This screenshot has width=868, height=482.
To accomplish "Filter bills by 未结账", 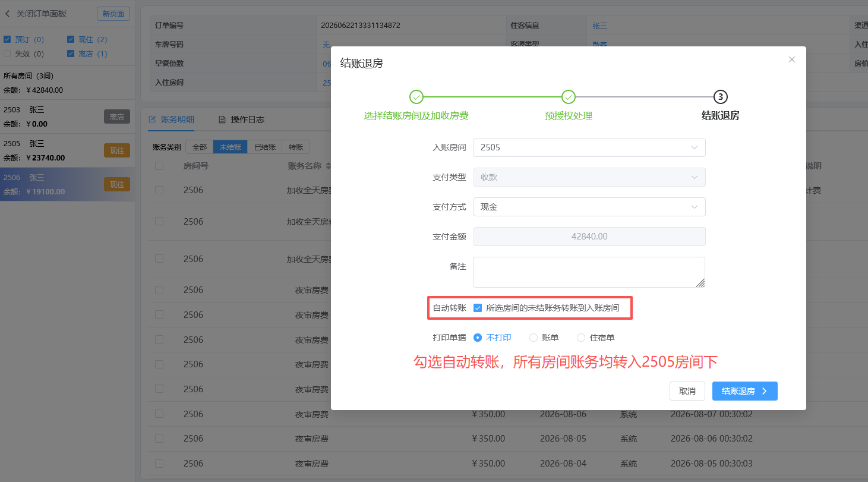I will click(x=231, y=147).
